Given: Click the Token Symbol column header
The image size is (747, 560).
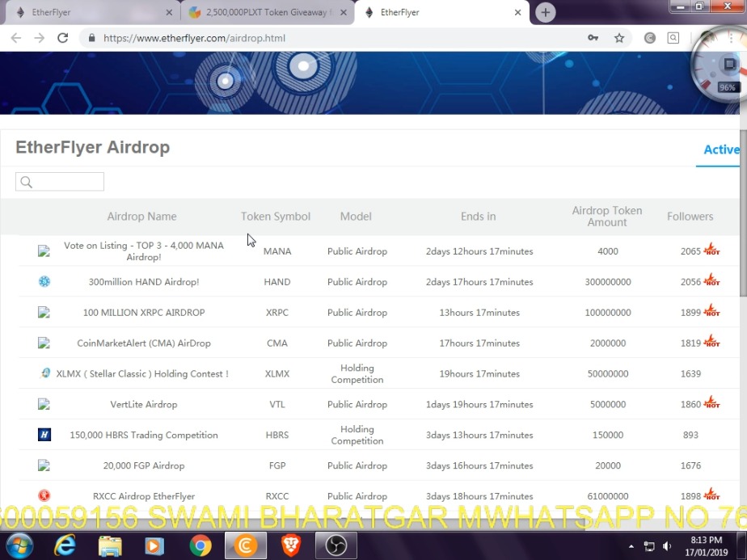Looking at the screenshot, I should (276, 217).
